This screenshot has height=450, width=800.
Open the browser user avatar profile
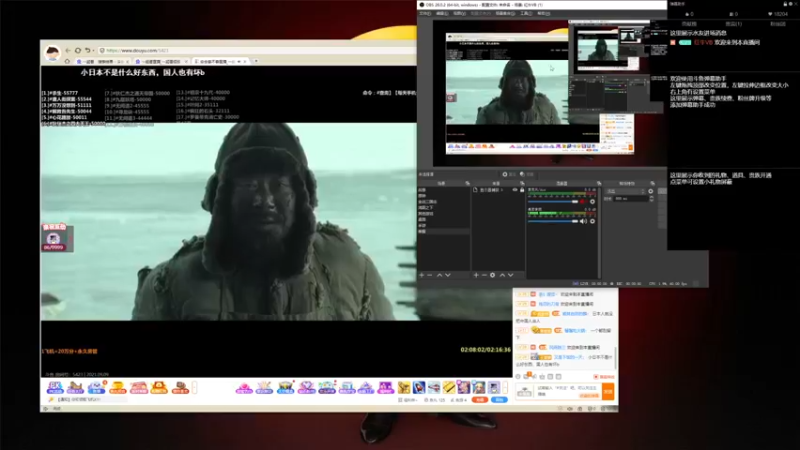pos(52,53)
